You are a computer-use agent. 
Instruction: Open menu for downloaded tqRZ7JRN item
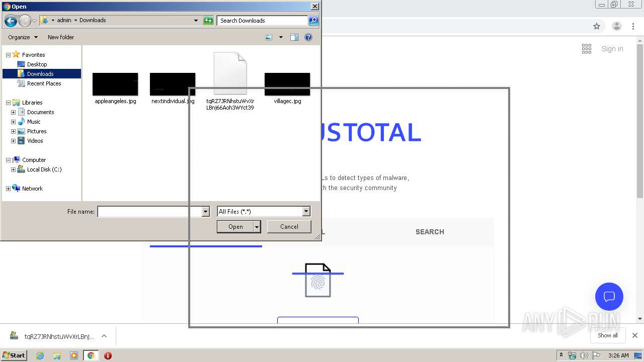[104, 336]
